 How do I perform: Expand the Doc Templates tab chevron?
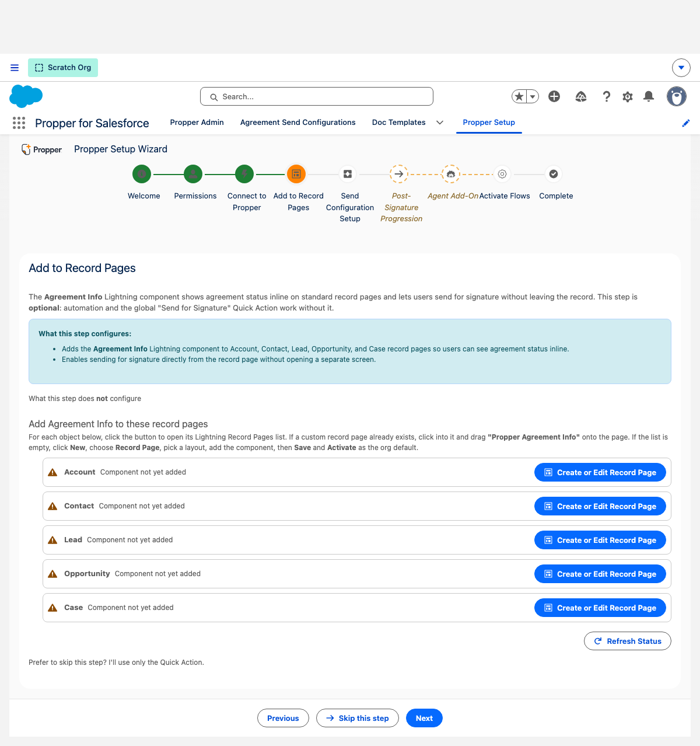tap(440, 123)
